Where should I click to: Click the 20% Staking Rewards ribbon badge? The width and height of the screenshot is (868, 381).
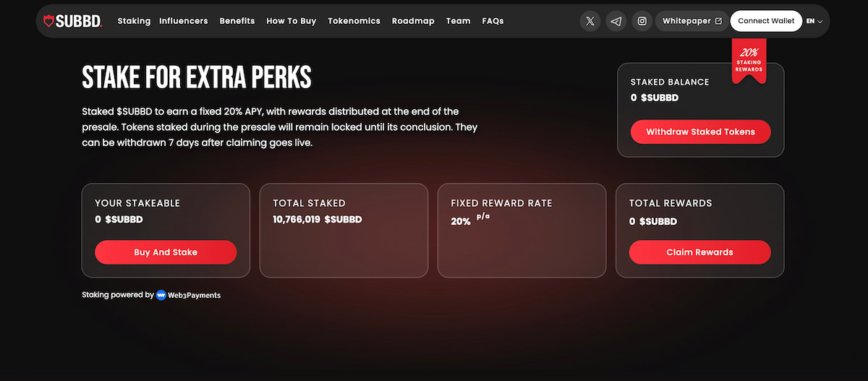pos(749,61)
